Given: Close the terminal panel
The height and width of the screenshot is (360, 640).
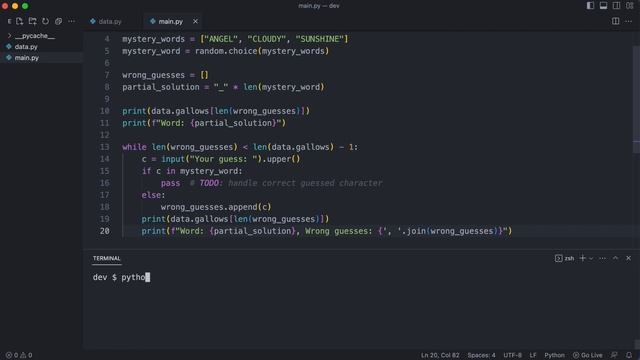Looking at the screenshot, I should (x=629, y=258).
